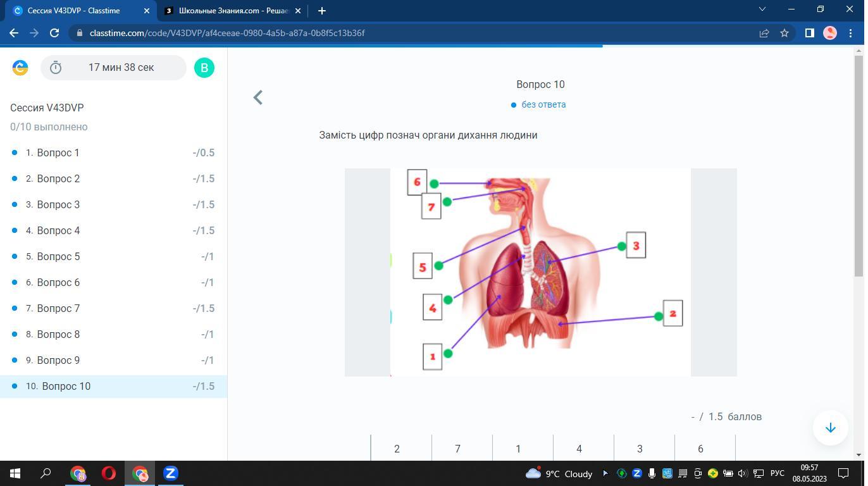The width and height of the screenshot is (868, 486).
Task: Reload the page in Chrome
Action: [x=54, y=33]
